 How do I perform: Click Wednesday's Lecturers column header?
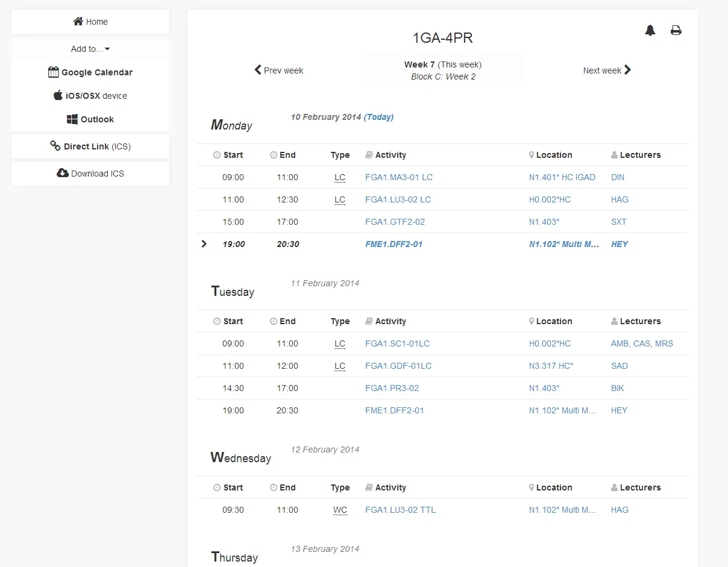click(x=636, y=487)
